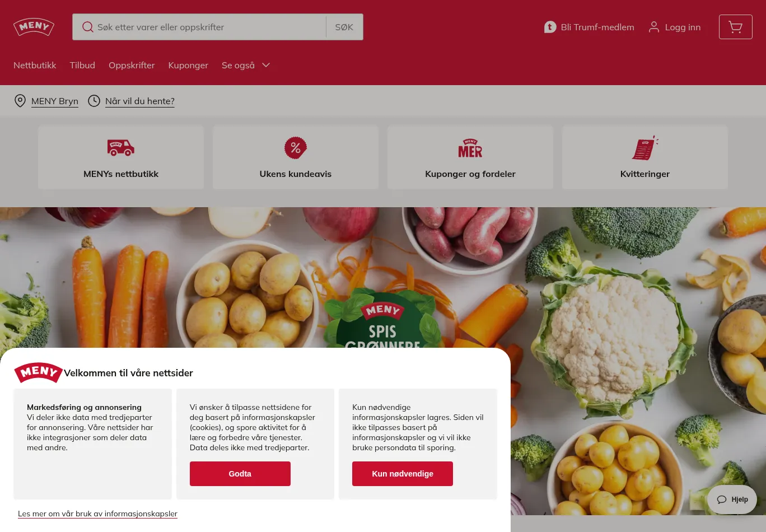This screenshot has height=532, width=766.
Task: Accept cookies with the Godta button
Action: coord(240,474)
